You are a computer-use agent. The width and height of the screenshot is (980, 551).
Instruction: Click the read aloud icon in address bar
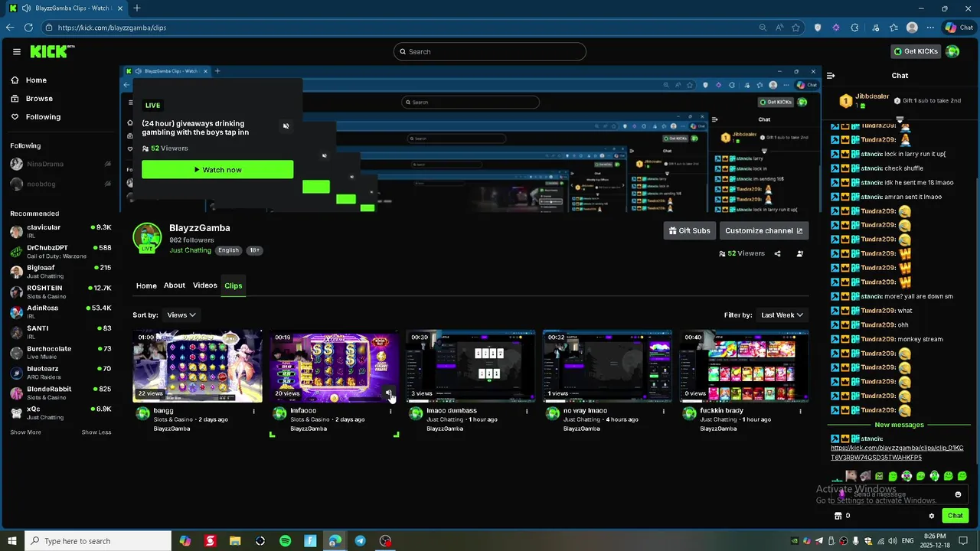click(779, 28)
